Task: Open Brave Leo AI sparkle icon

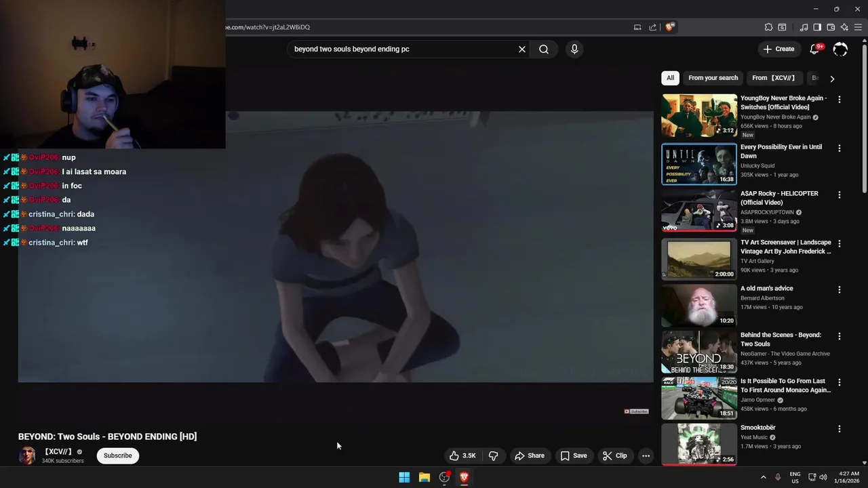Action: point(844,27)
